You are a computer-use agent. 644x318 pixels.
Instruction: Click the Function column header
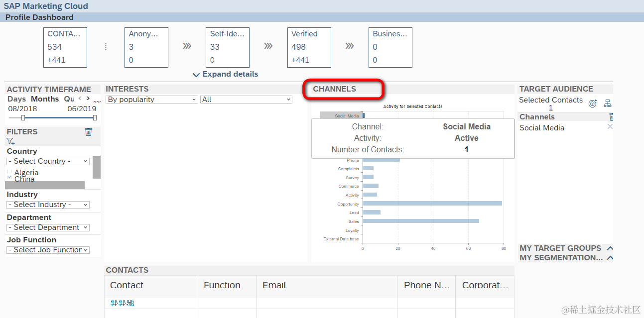pyautogui.click(x=227, y=286)
